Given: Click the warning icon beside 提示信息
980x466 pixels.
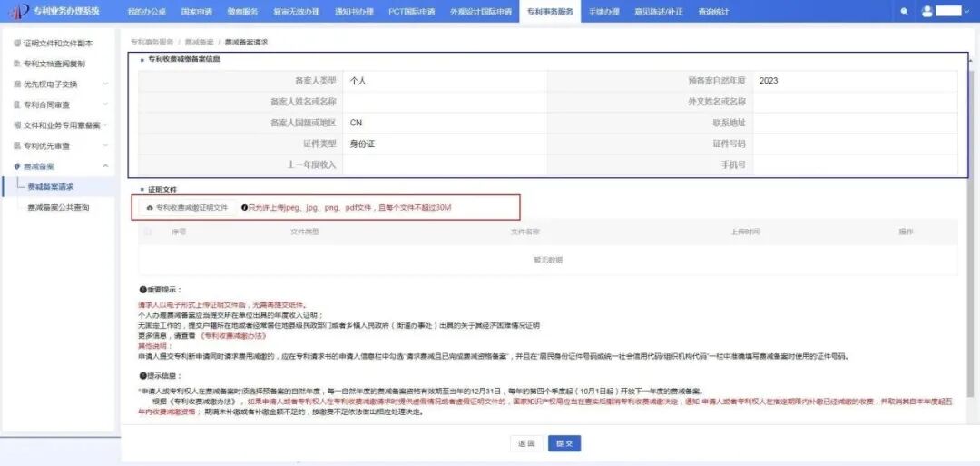Looking at the screenshot, I should [142, 376].
